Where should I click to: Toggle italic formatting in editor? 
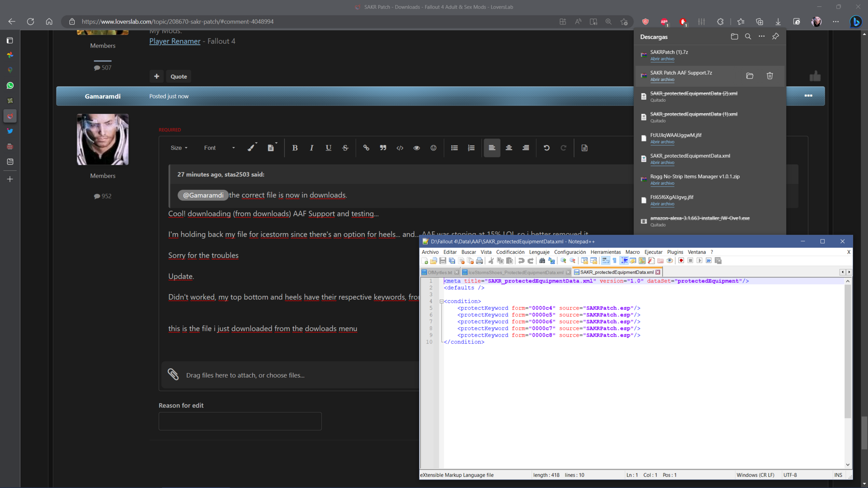[311, 148]
